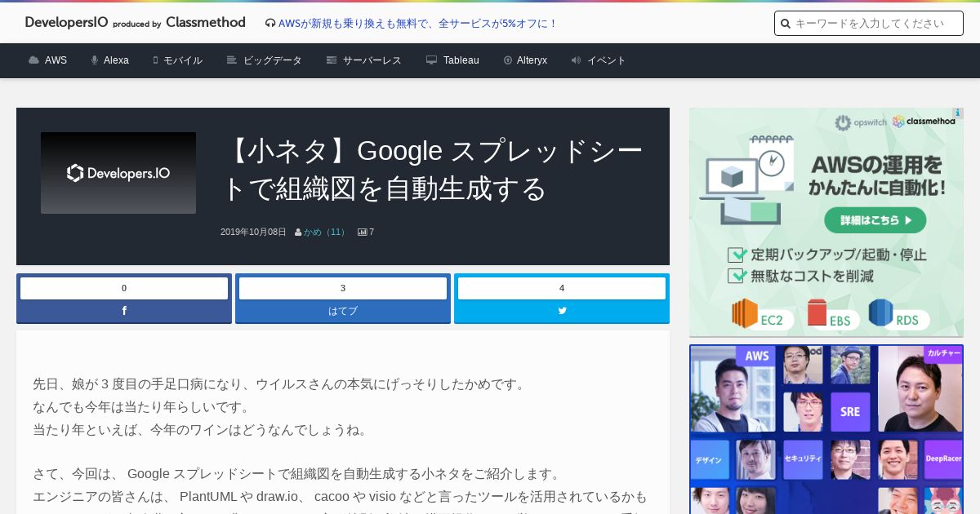980x514 pixels.
Task: Click the 詳細はこちら button in the ad
Action: pyautogui.click(x=875, y=220)
